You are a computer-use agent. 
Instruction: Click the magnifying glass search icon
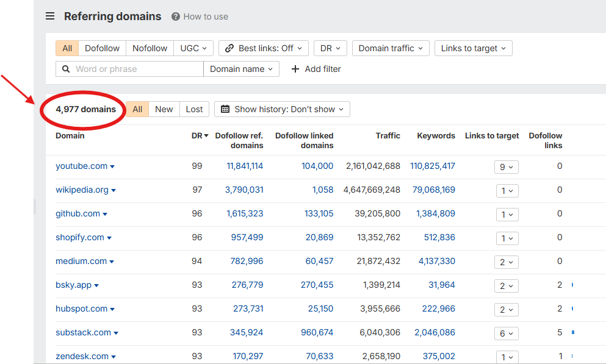(x=66, y=69)
